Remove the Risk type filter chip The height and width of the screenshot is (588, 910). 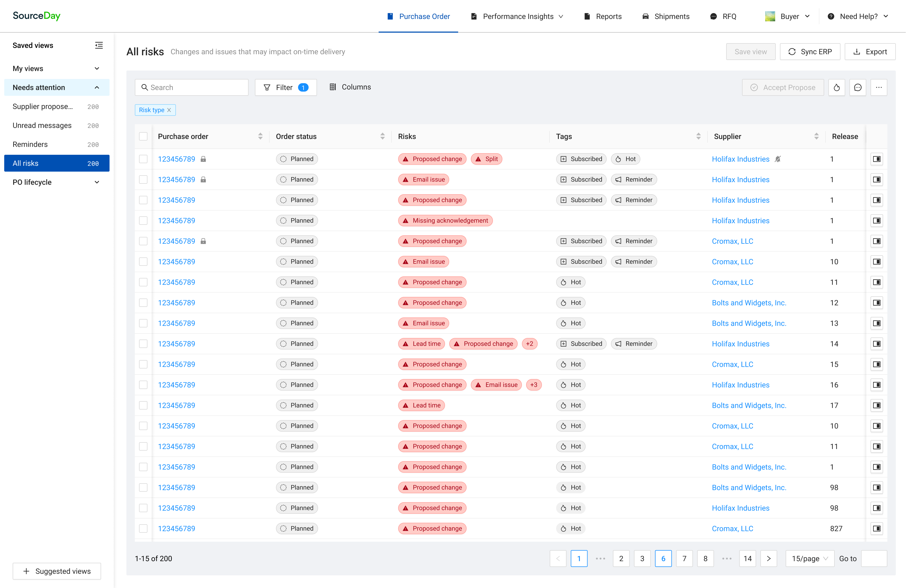[169, 110]
